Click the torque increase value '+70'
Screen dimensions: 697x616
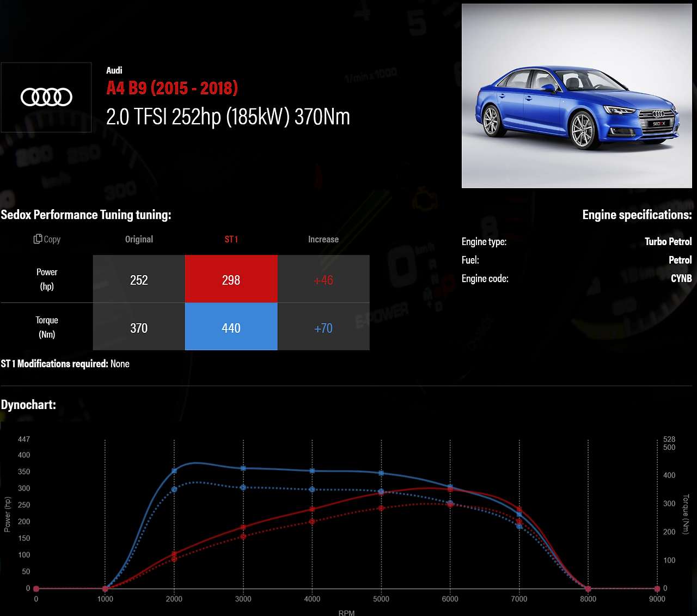[323, 328]
